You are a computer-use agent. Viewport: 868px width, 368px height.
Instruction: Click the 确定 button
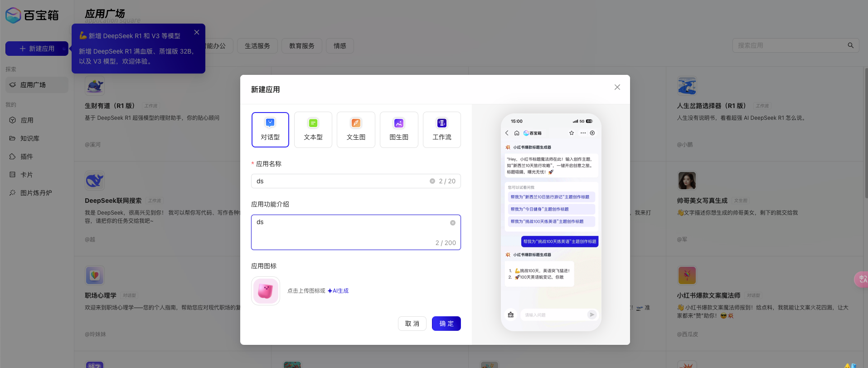446,324
